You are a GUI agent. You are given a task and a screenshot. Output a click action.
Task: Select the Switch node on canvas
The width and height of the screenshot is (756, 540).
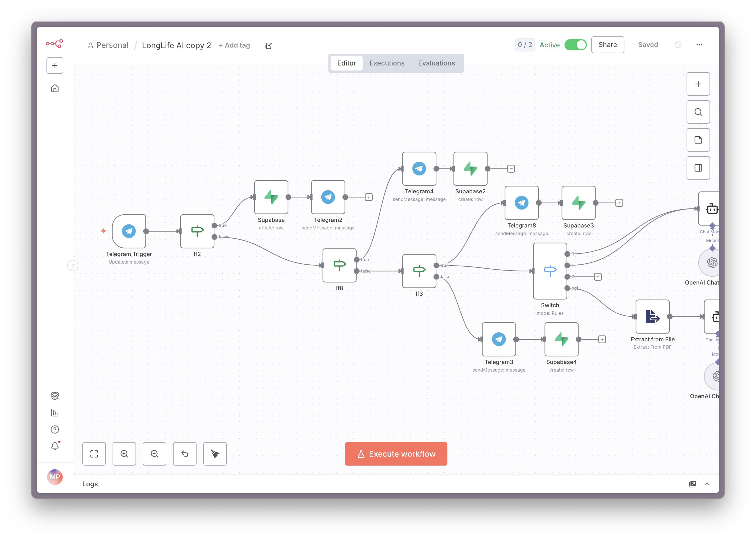point(550,271)
